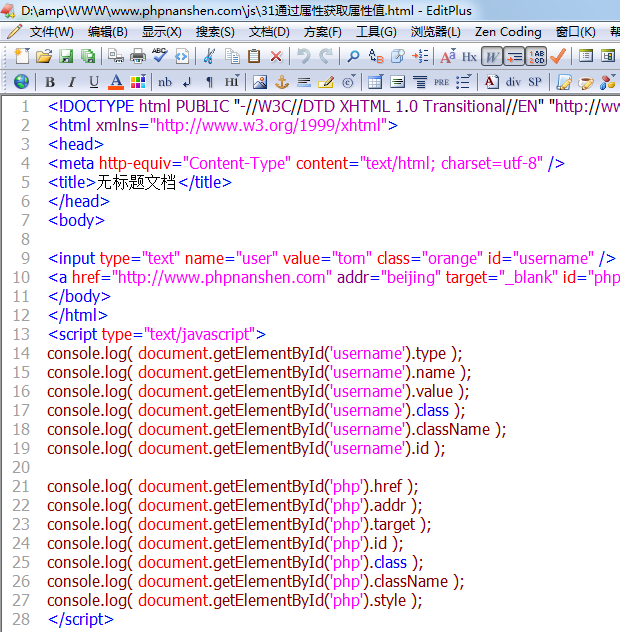Screen dimensions: 620x632
Task: Open the 编辑(B) menu
Action: point(108,31)
